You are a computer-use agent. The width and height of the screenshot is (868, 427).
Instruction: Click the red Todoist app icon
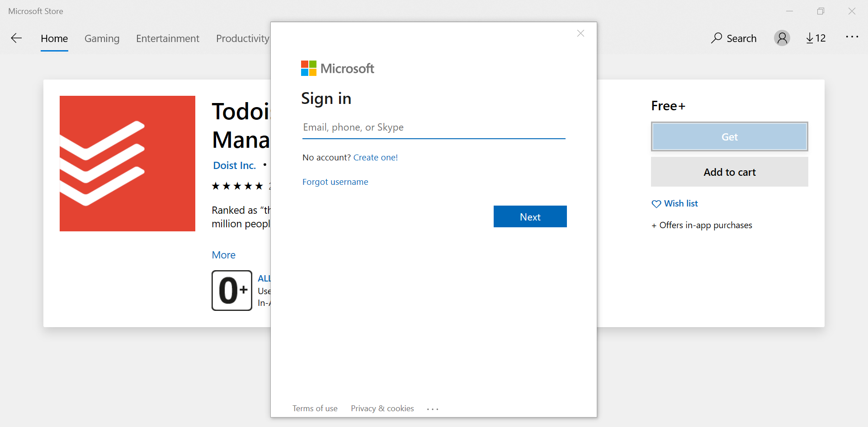pos(127,163)
